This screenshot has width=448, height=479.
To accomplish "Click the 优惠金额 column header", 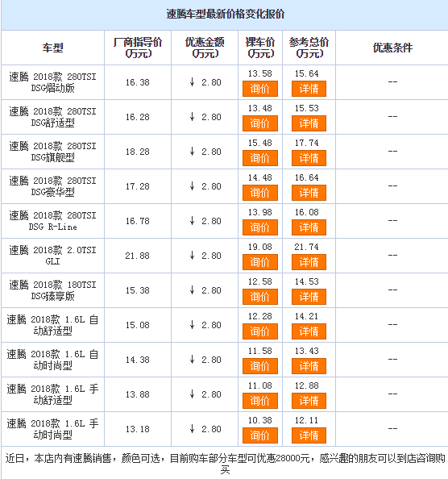I will click(x=205, y=48).
